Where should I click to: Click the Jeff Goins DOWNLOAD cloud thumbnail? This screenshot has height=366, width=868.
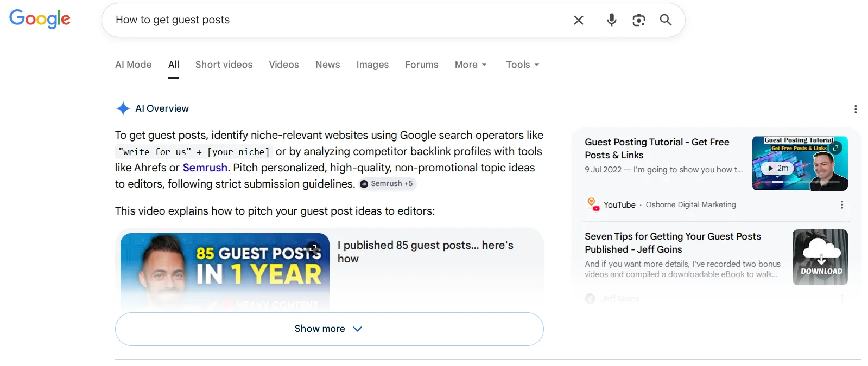[x=820, y=257]
